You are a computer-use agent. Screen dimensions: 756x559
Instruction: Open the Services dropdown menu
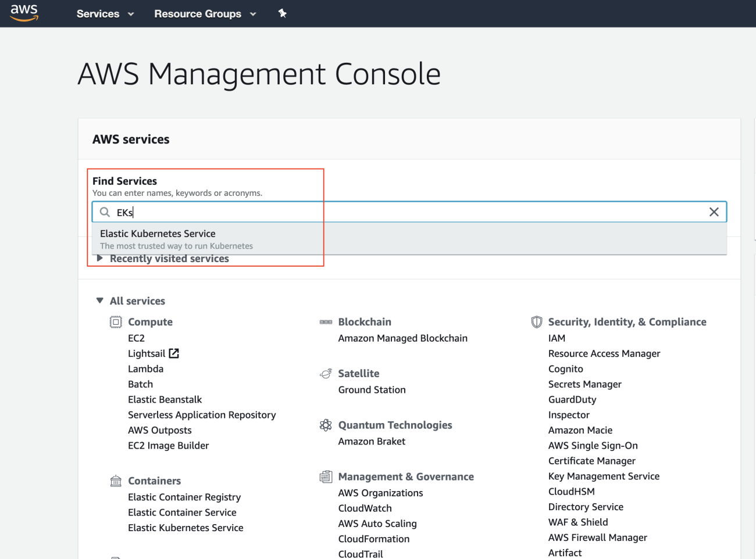(105, 13)
